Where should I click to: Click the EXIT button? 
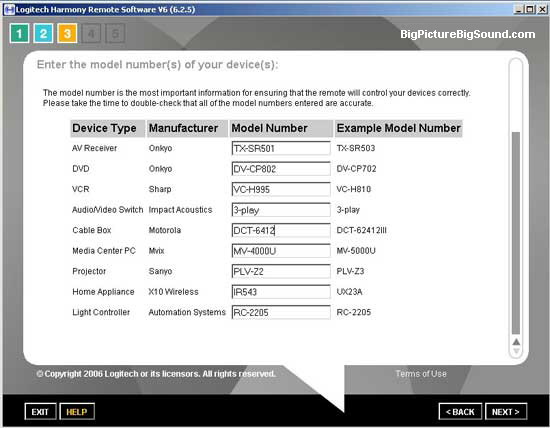point(40,412)
